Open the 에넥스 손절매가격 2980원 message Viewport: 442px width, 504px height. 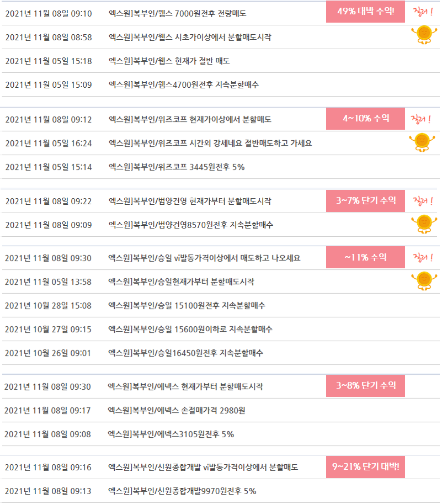[177, 411]
